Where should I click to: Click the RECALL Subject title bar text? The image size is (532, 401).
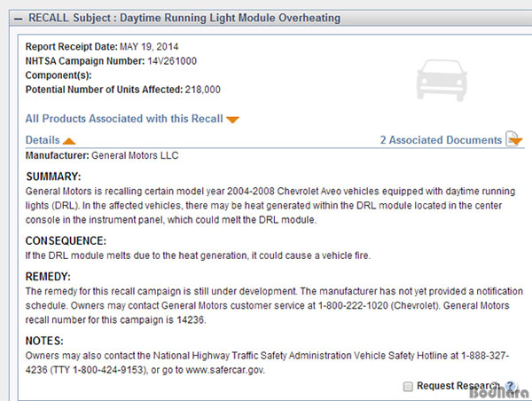point(184,18)
